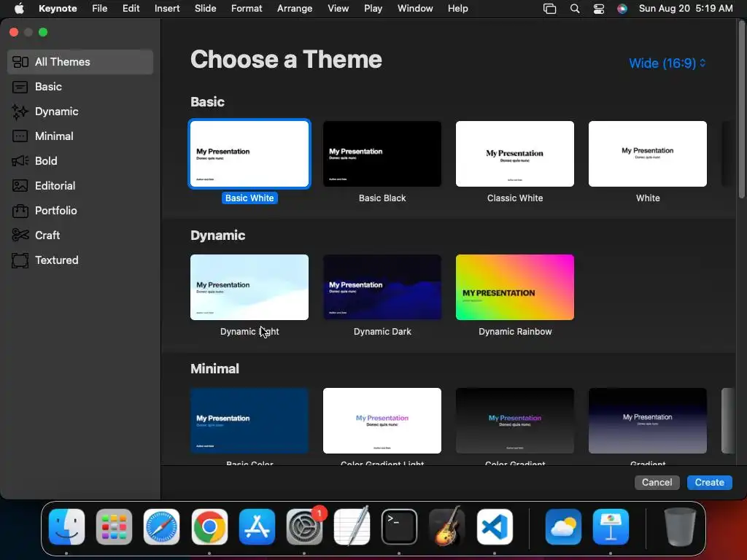
Task: Open Visual Studio Code from the Dock
Action: 495,526
